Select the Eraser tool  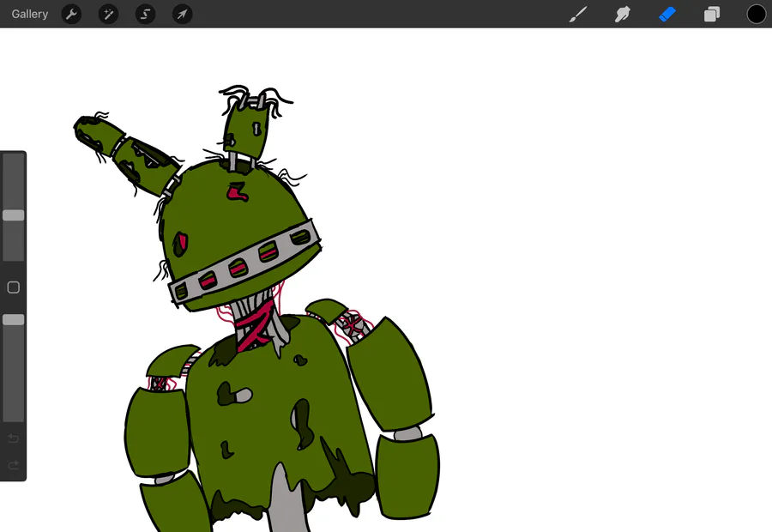tap(667, 15)
